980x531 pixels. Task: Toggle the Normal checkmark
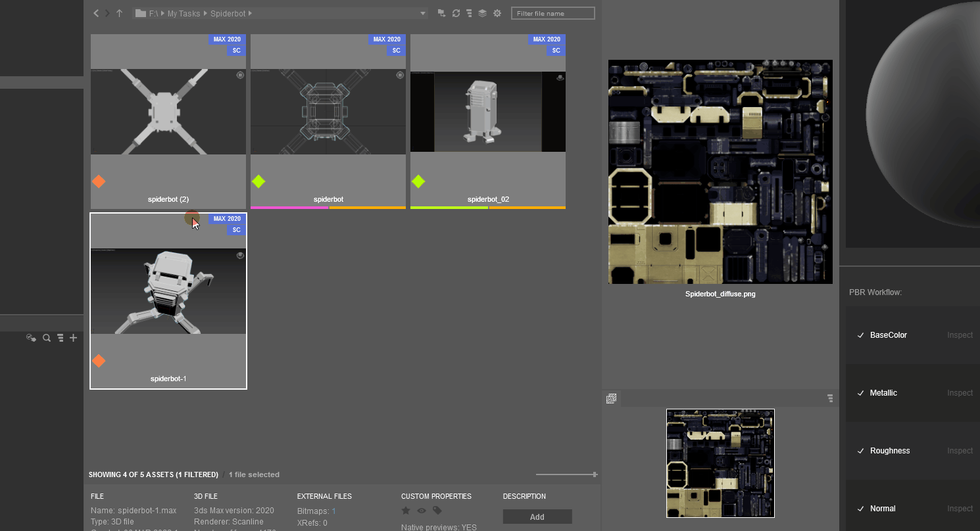coord(860,509)
